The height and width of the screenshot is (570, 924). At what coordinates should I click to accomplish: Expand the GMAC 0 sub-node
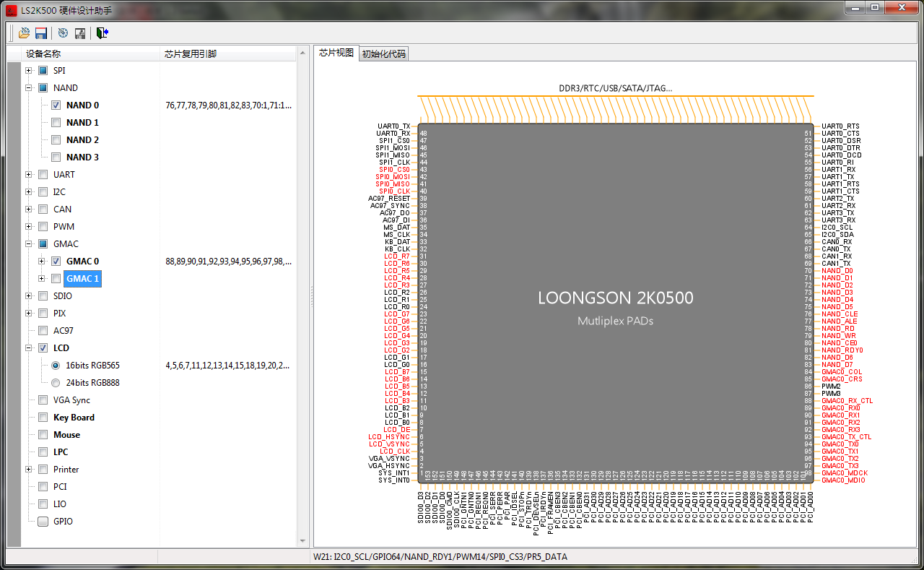coord(42,262)
